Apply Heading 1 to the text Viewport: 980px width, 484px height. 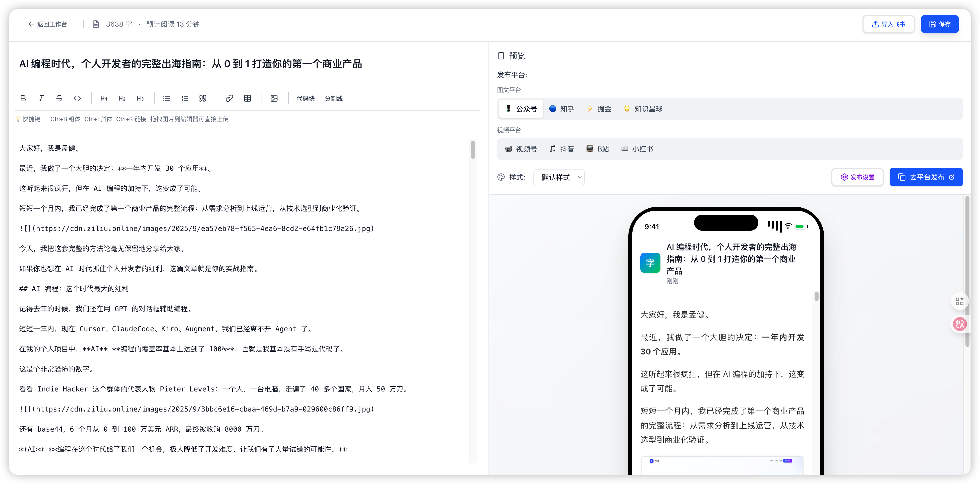point(103,98)
